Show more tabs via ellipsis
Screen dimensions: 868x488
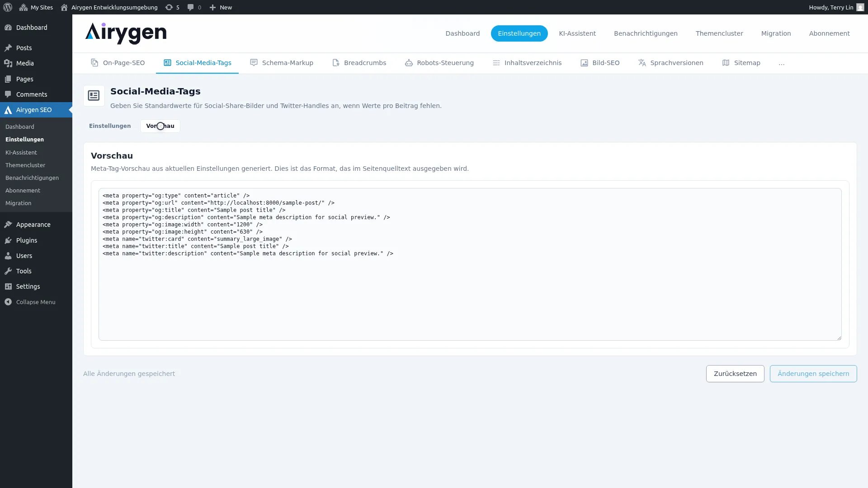(x=782, y=63)
